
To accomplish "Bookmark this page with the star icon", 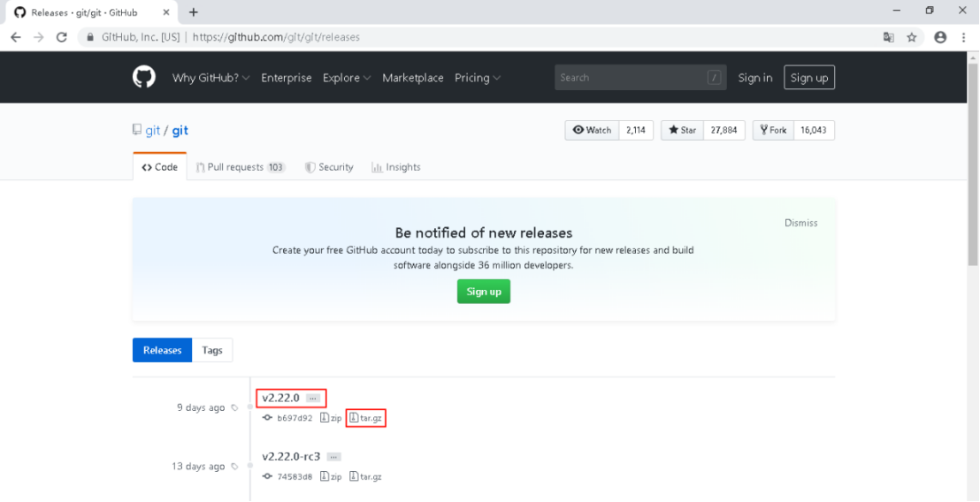I will [x=911, y=37].
